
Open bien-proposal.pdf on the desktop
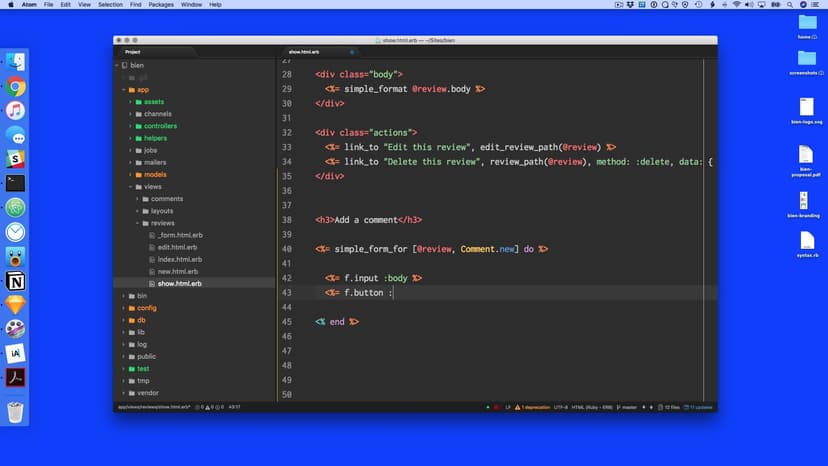[805, 157]
